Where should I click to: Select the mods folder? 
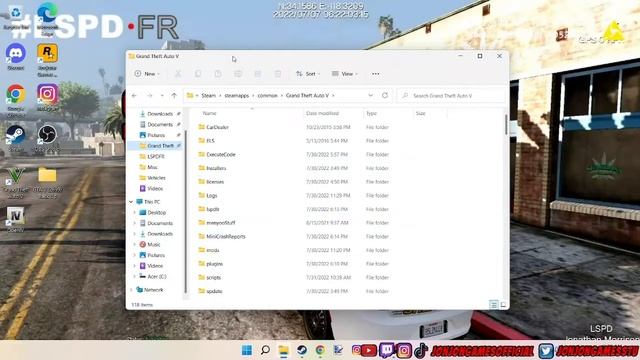213,250
